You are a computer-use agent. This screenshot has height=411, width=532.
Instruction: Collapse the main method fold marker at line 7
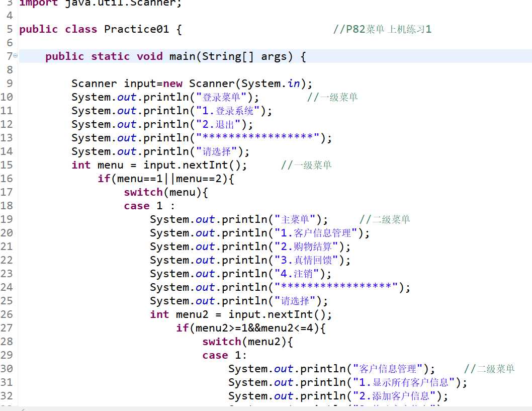[x=15, y=55]
